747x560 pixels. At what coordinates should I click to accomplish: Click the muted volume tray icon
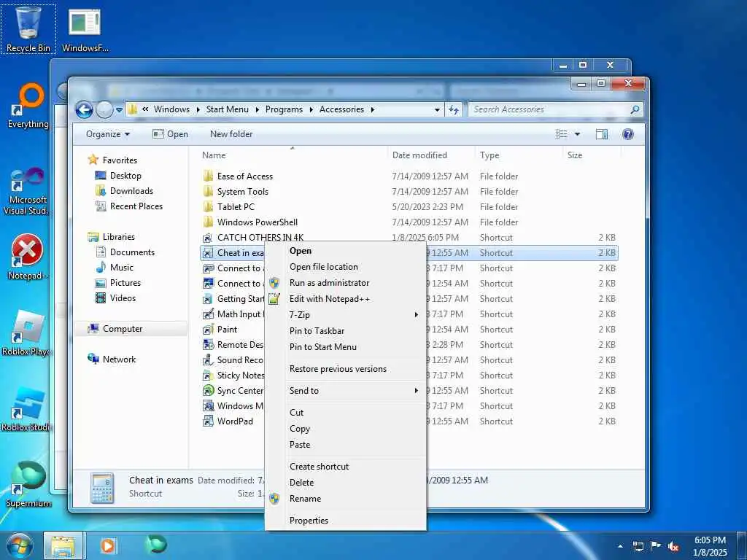(673, 546)
